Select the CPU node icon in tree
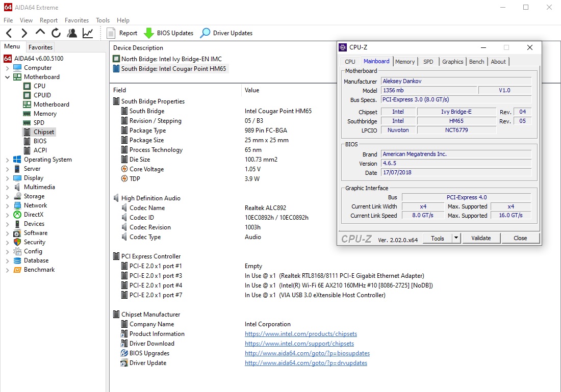This screenshot has height=392, width=561. pos(27,86)
